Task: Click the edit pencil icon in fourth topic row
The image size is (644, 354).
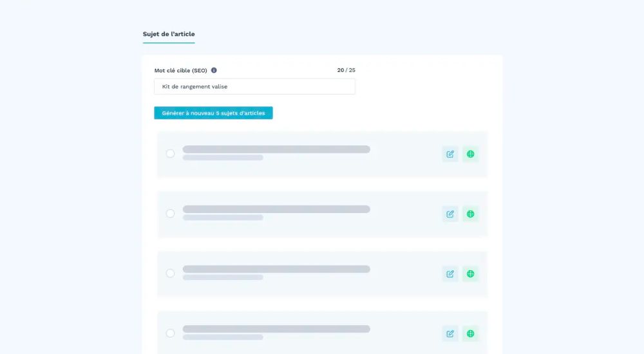Action: pyautogui.click(x=450, y=333)
